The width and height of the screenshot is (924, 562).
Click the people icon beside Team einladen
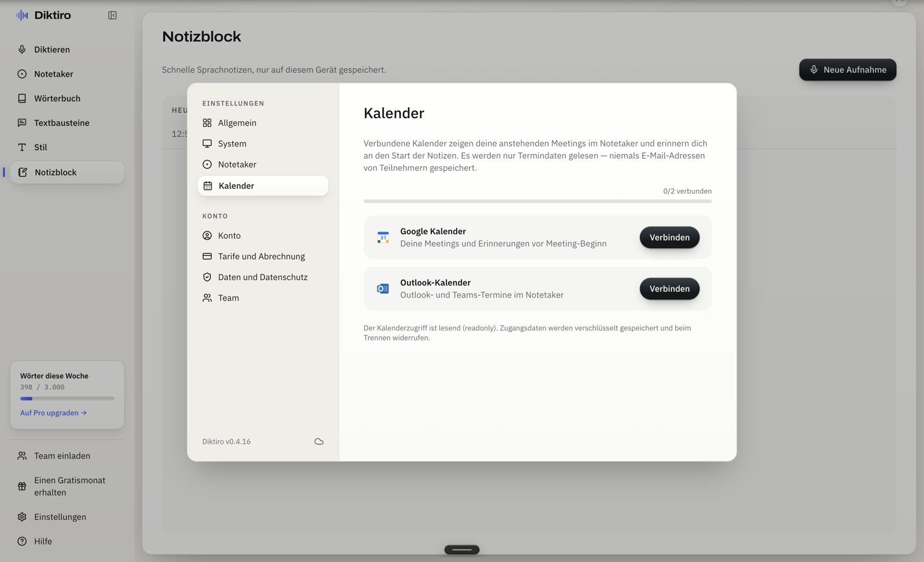[x=22, y=456]
